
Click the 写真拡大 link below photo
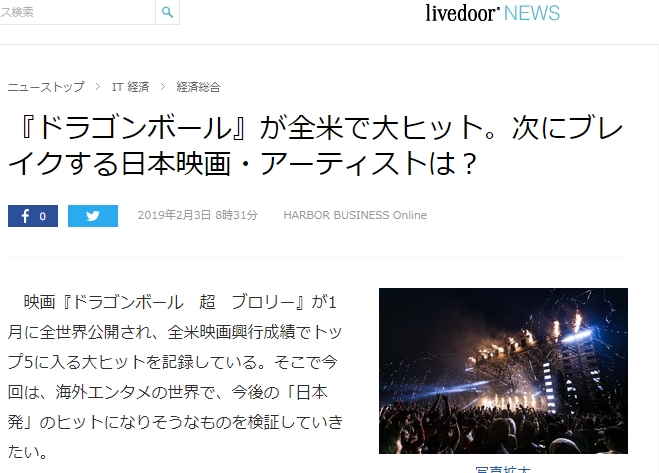click(x=503, y=469)
